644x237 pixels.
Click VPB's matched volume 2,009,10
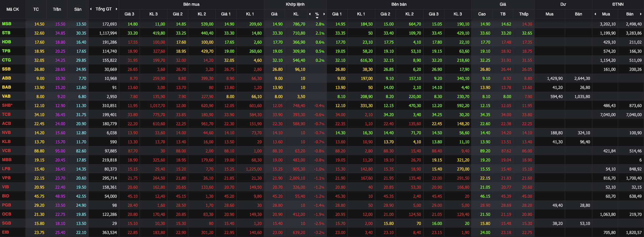[297, 178]
